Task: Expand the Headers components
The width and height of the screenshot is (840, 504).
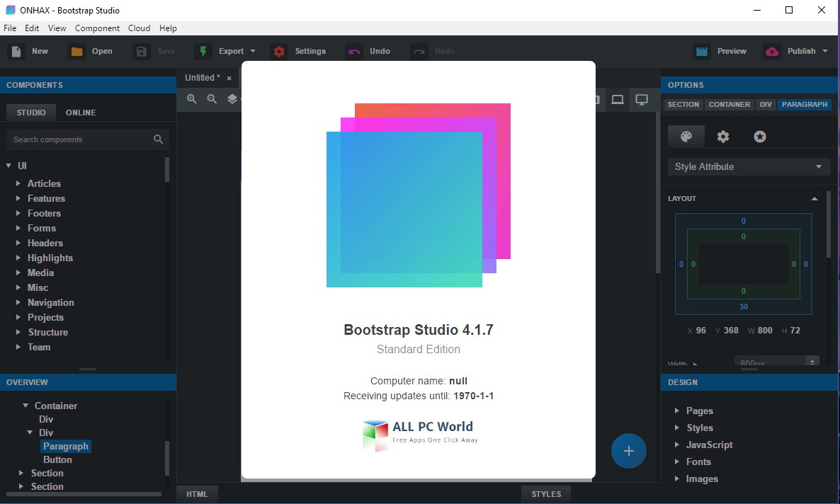Action: pyautogui.click(x=18, y=244)
